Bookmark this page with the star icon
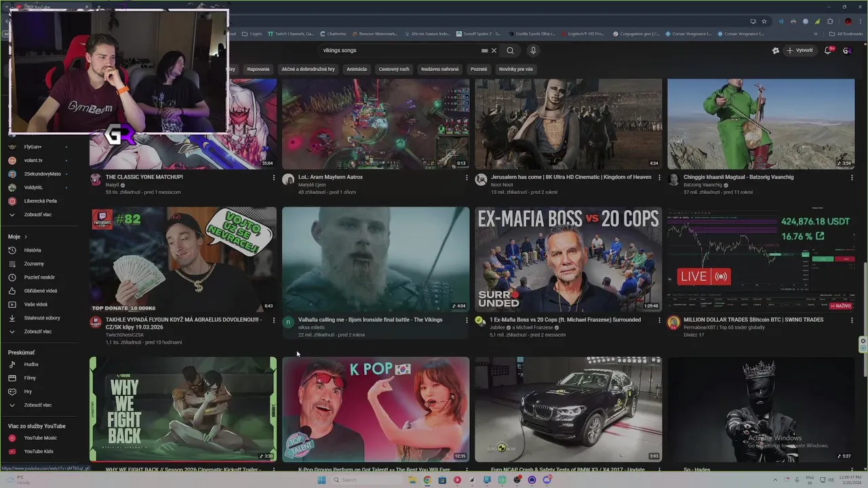 pos(764,21)
